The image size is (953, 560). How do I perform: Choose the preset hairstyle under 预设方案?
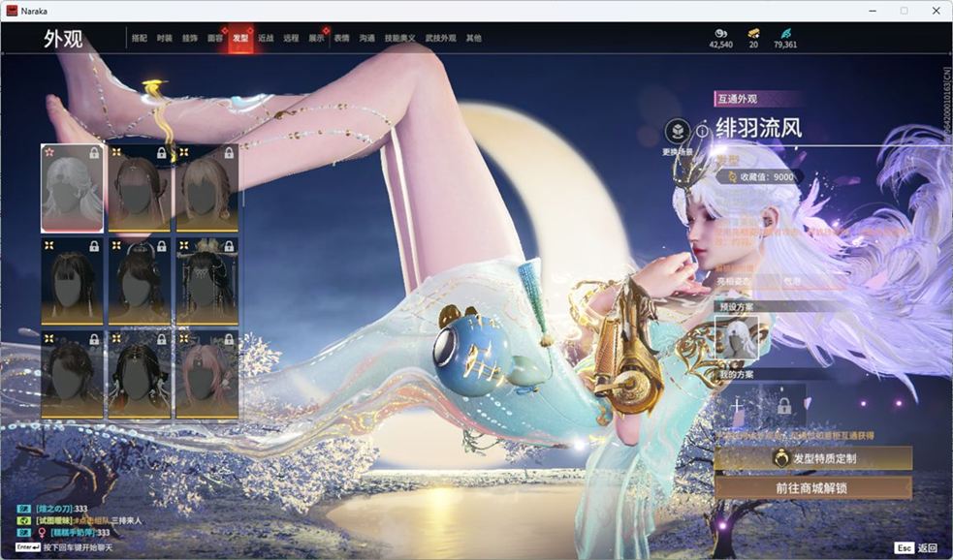click(x=737, y=340)
